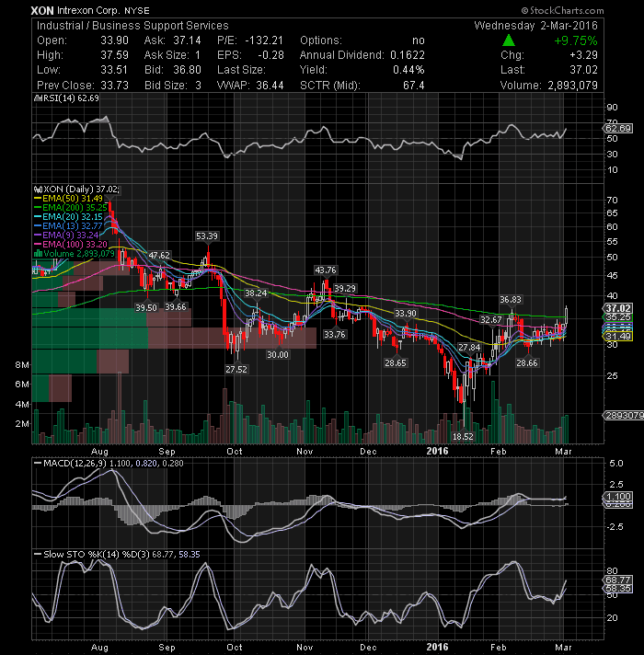Click the Ask price 37.14
The image size is (644, 655).
click(x=187, y=40)
